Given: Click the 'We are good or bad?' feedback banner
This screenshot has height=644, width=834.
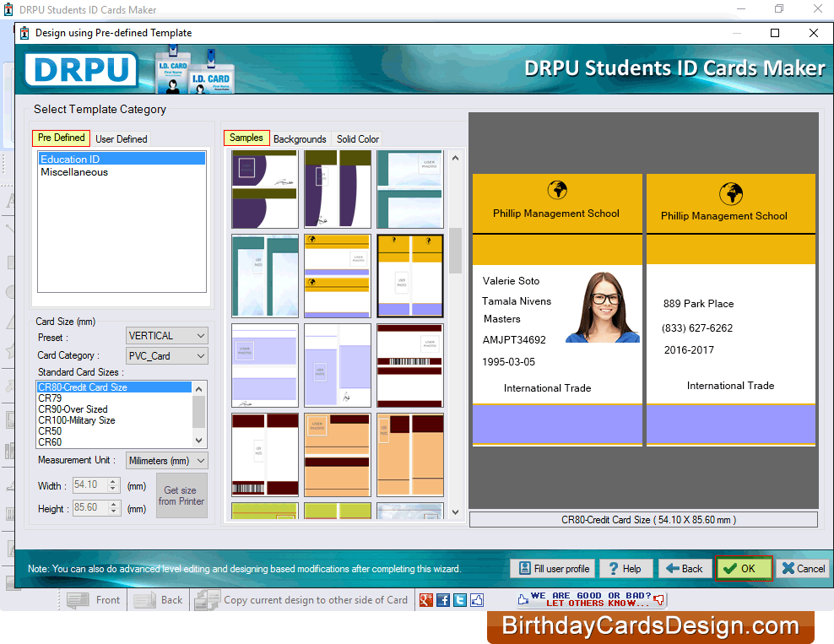Looking at the screenshot, I should point(591,599).
